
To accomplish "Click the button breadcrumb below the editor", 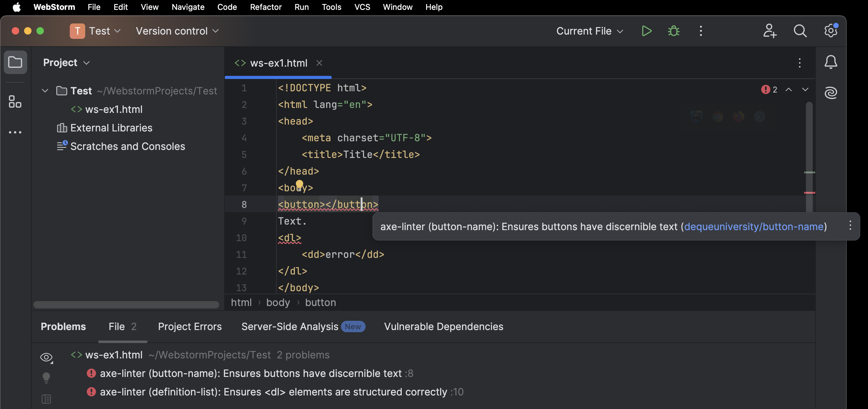I will click(x=320, y=302).
